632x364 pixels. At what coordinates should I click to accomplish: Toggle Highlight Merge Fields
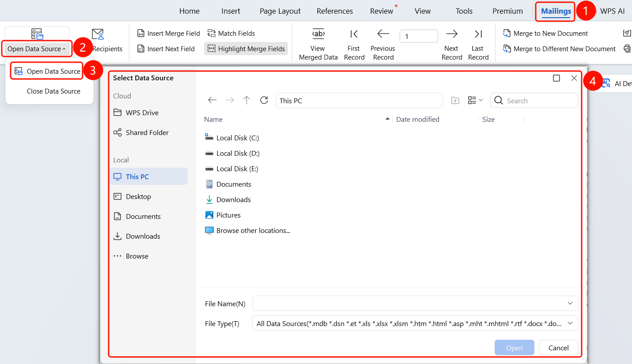(x=246, y=49)
